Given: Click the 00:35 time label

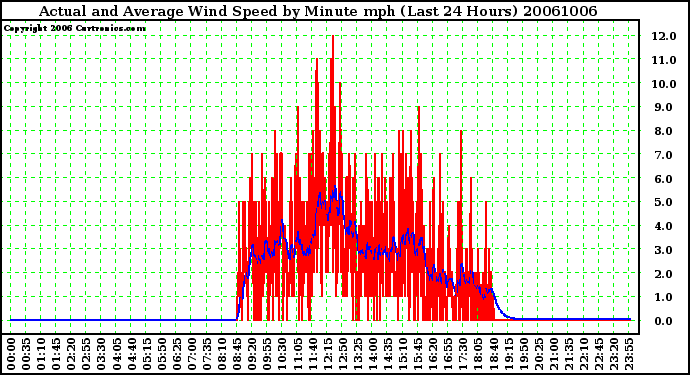Looking at the screenshot, I should click(x=26, y=354).
